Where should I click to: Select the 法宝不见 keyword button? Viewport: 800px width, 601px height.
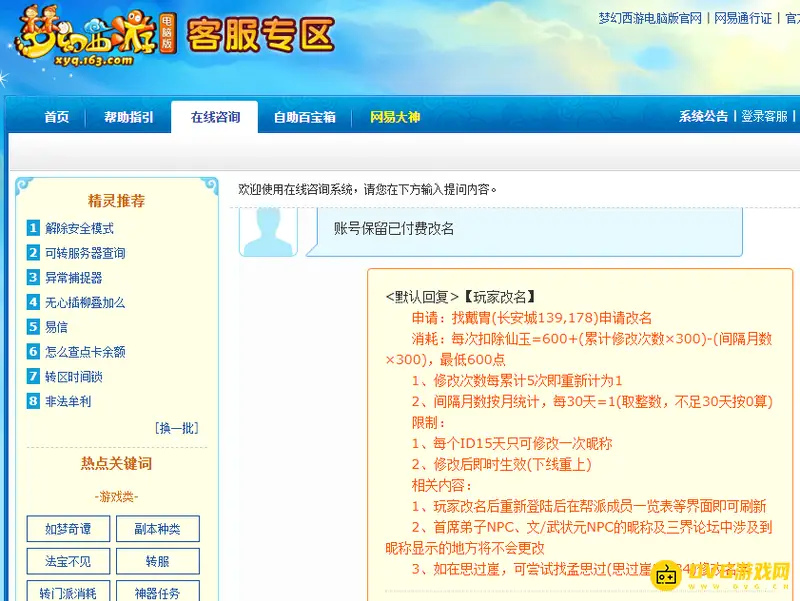(x=68, y=561)
